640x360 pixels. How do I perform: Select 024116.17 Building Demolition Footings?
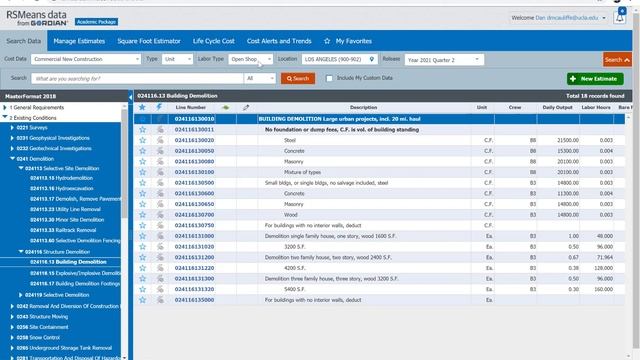point(75,284)
